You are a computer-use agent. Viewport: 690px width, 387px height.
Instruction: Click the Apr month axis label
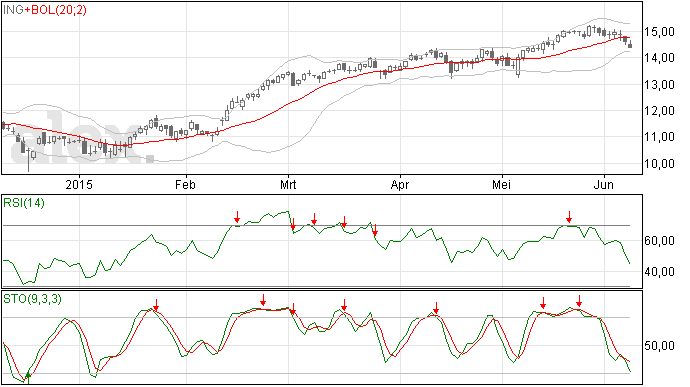point(400,184)
